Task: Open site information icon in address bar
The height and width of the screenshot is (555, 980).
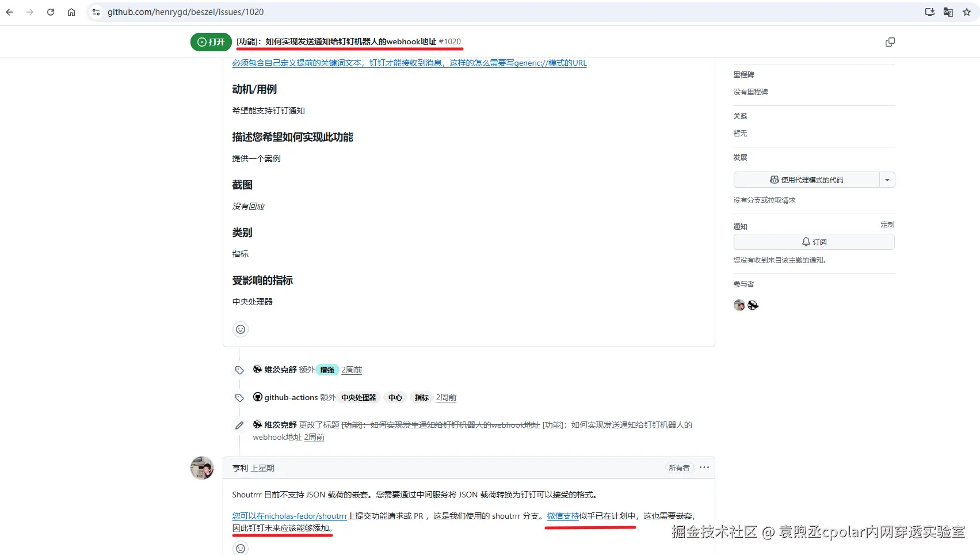Action: click(96, 12)
